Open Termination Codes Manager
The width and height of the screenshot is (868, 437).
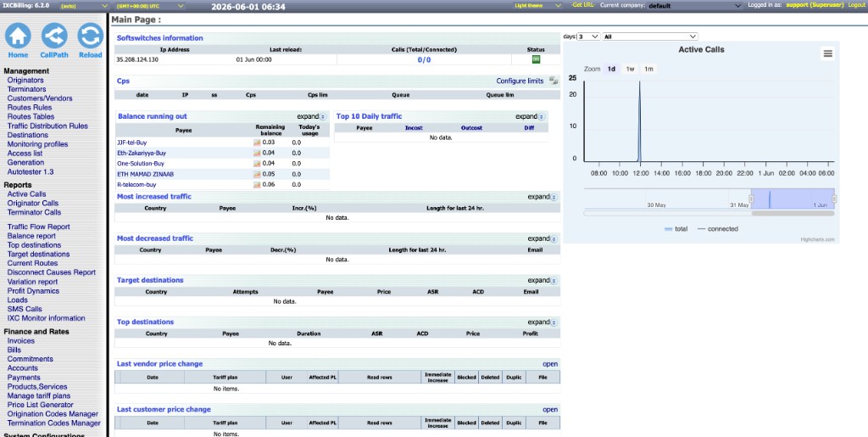53,423
